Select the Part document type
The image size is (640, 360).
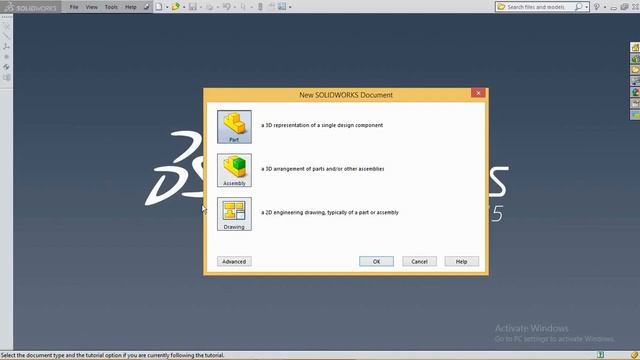[x=234, y=127]
